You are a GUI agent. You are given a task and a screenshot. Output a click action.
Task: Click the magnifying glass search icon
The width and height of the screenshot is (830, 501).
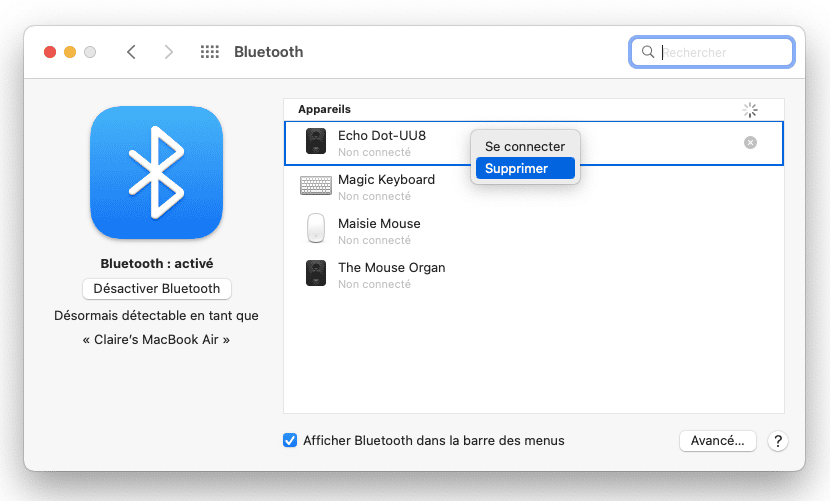(x=648, y=52)
